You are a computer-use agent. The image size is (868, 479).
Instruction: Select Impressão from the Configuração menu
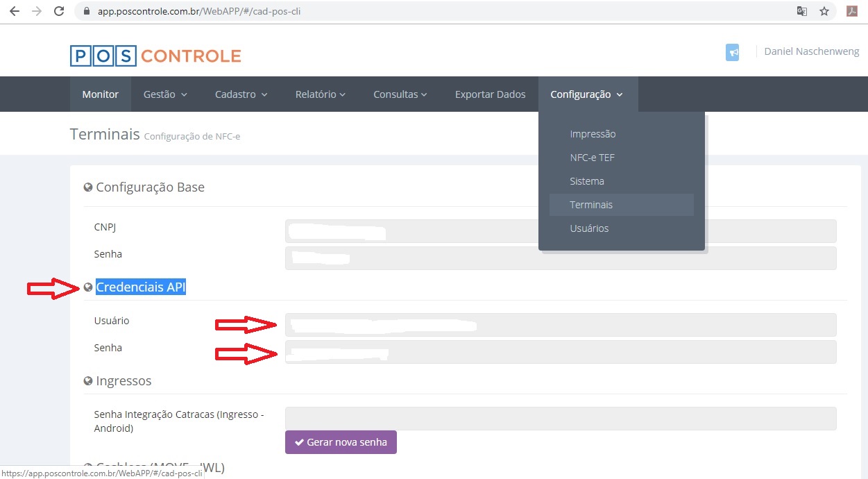tap(622, 134)
